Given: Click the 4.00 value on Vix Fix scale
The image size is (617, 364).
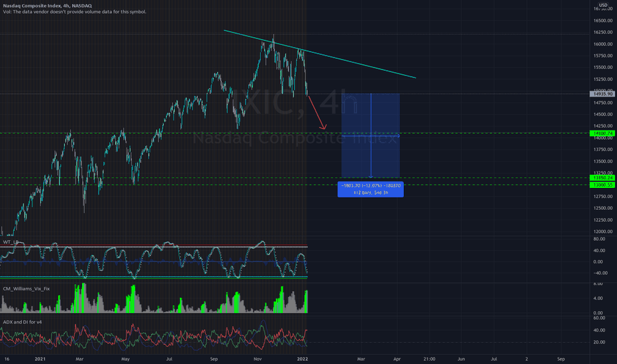Looking at the screenshot, I should tap(598, 298).
